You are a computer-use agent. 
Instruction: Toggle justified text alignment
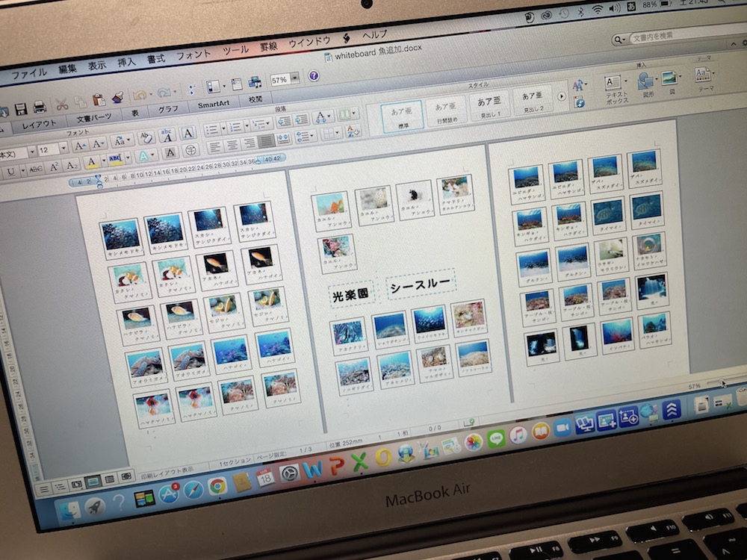coord(266,141)
